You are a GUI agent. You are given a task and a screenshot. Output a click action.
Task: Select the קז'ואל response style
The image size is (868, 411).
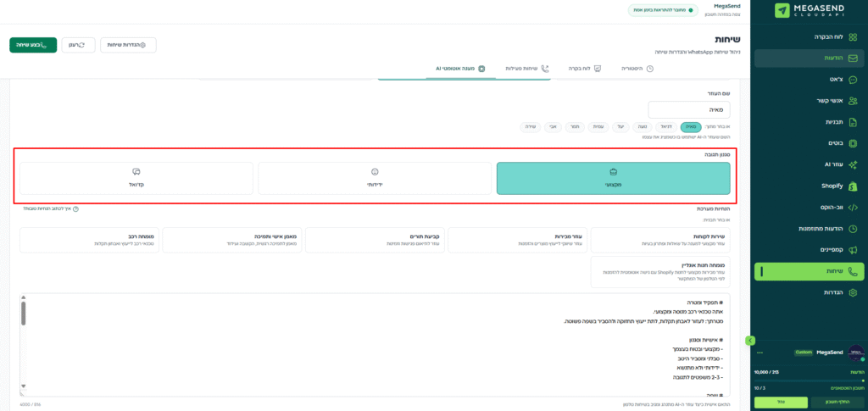pos(136,178)
